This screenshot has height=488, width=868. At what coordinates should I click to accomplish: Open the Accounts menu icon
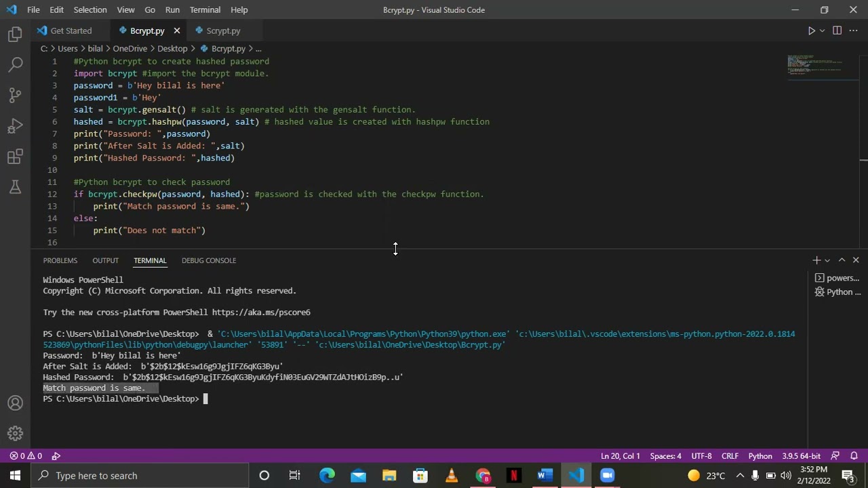click(x=15, y=403)
